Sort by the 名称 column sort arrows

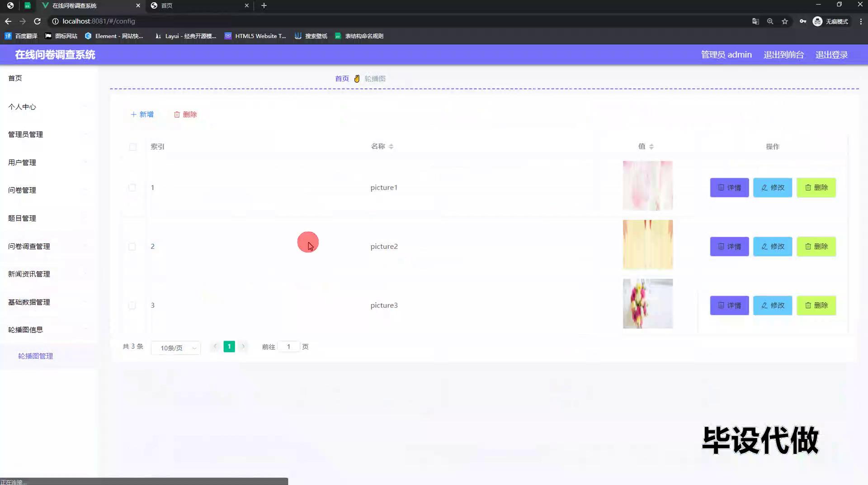click(391, 147)
